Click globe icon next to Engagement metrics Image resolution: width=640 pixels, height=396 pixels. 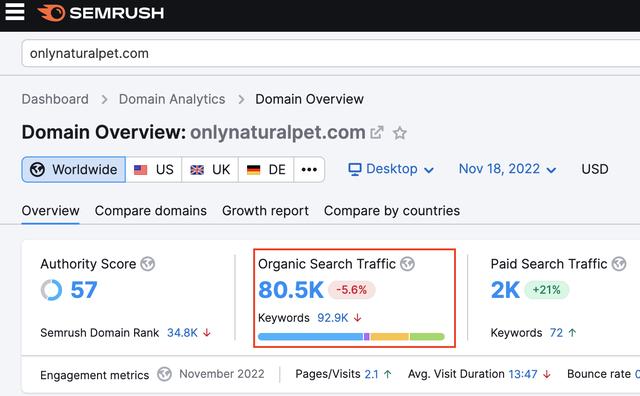[x=164, y=374]
